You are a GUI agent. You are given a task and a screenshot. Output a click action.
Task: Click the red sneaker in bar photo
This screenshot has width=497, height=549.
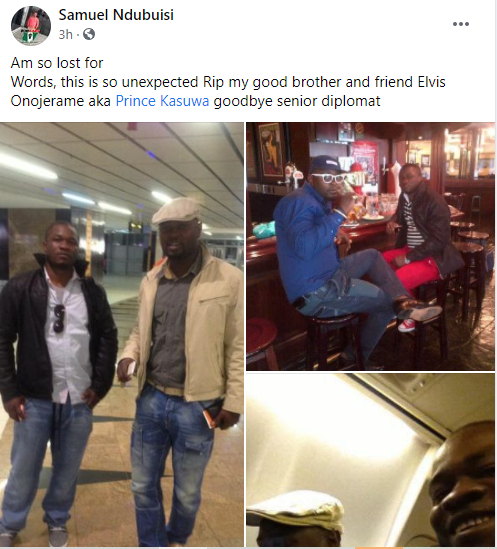[x=407, y=326]
